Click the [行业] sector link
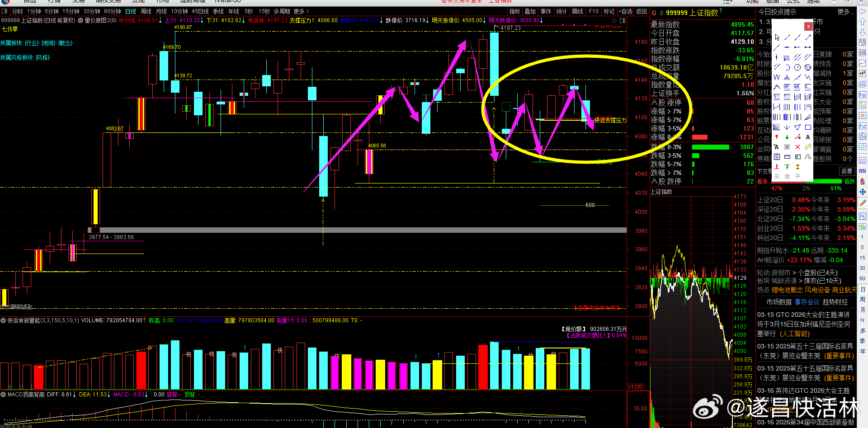Screen dimensions: 868x428 tap(32, 43)
